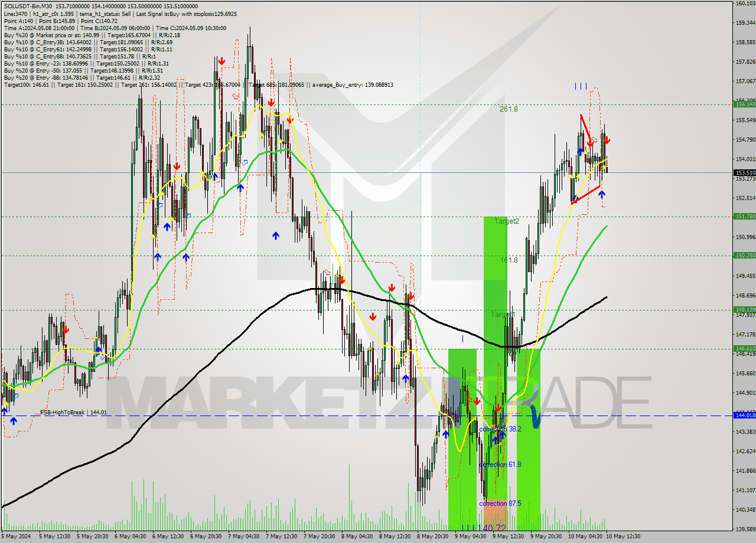The height and width of the screenshot is (543, 756).
Task: Click the 161.8 Fibonacci label
Action: (509, 260)
